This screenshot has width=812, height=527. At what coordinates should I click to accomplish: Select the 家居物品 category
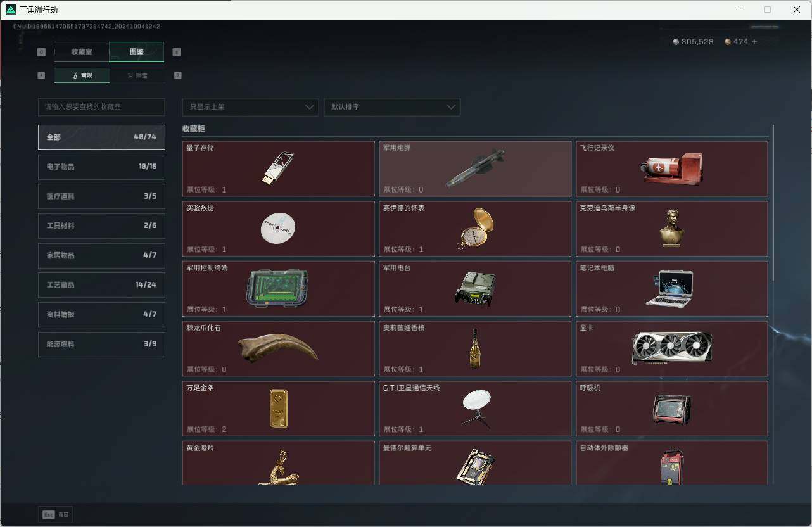[101, 255]
